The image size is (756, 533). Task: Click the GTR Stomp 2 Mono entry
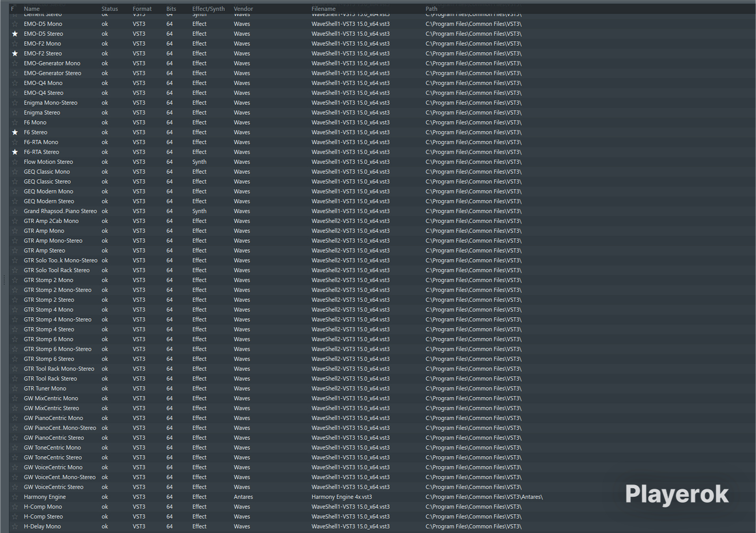coord(48,280)
